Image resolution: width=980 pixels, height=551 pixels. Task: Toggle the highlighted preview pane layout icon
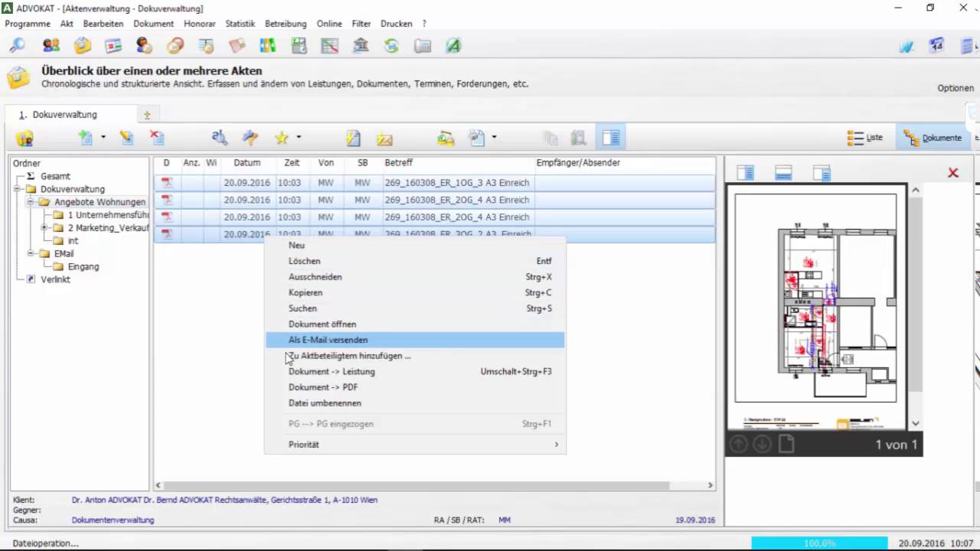pyautogui.click(x=610, y=138)
